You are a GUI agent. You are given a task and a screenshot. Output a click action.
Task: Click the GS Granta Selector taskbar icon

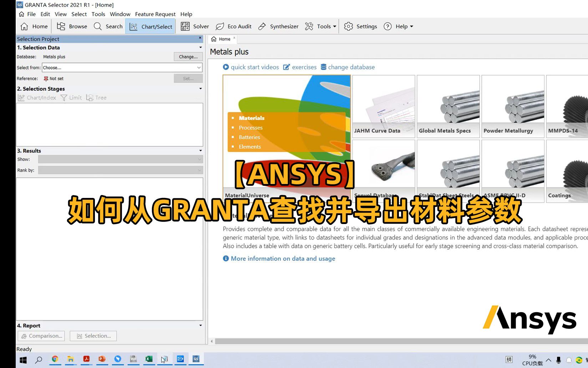click(x=196, y=359)
